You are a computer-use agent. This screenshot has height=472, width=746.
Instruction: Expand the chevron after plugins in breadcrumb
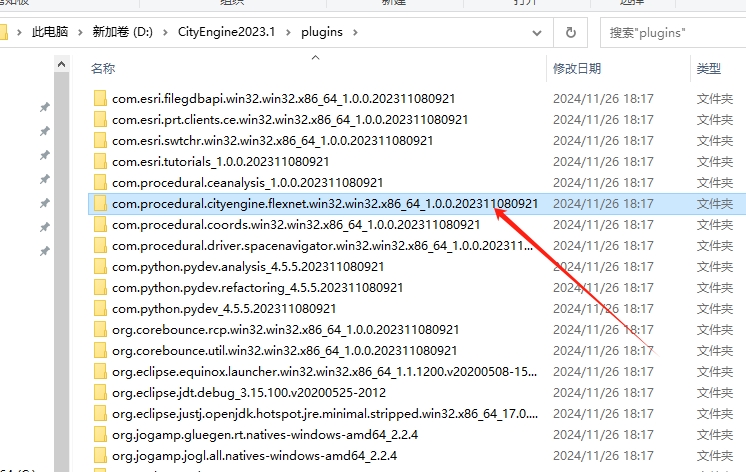pyautogui.click(x=355, y=32)
